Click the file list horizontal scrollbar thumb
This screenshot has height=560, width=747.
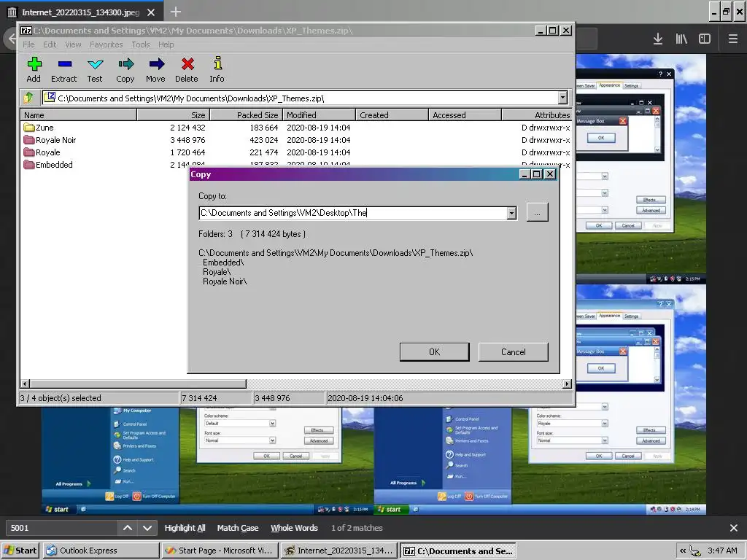(138, 384)
